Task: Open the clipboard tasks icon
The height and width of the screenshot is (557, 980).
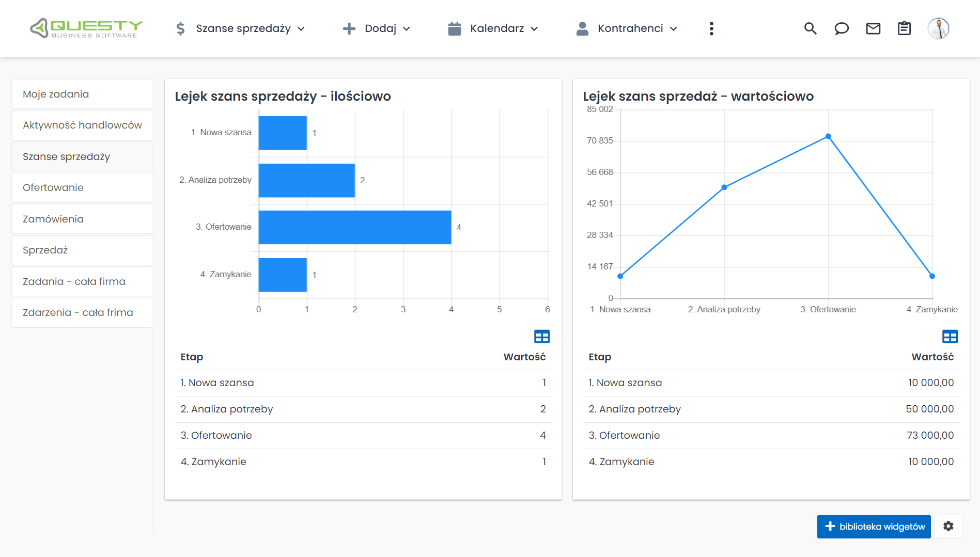Action: click(904, 28)
